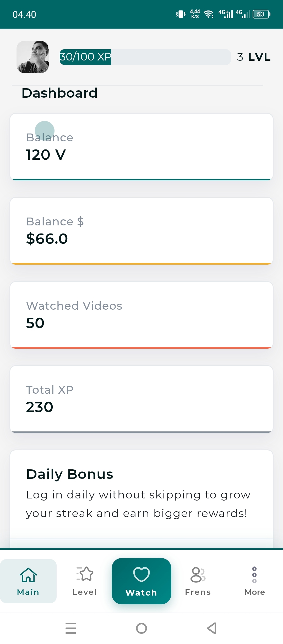Tap the 3 LVL level indicator
The image size is (283, 644).
pyautogui.click(x=253, y=57)
